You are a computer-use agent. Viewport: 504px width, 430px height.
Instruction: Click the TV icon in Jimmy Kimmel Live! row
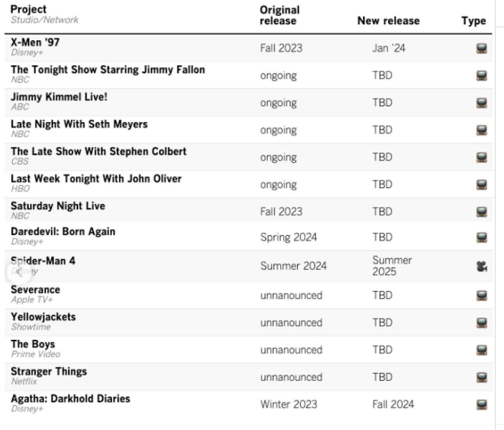(x=481, y=103)
